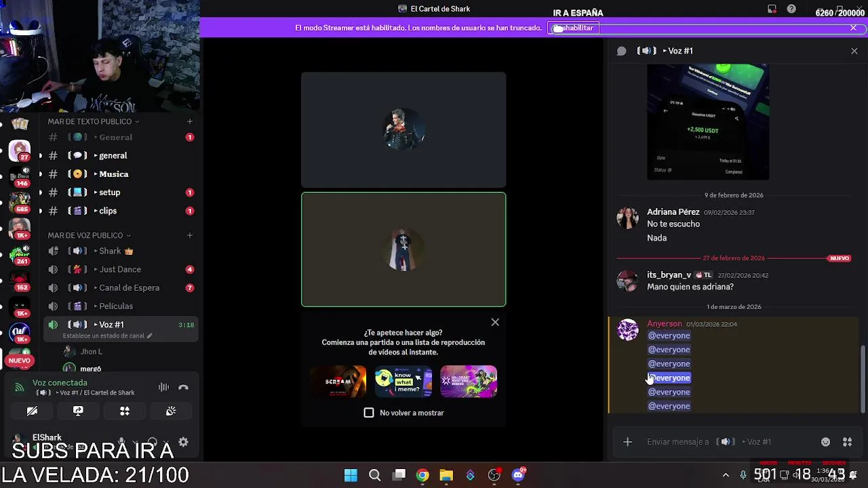Open the capitalized General text channel
The width and height of the screenshot is (868, 488).
tap(121, 137)
